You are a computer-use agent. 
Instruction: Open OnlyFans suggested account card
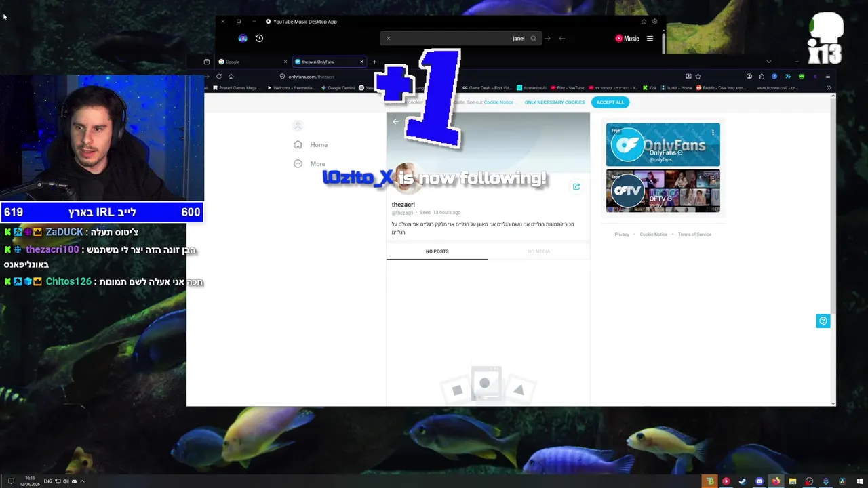click(x=663, y=144)
